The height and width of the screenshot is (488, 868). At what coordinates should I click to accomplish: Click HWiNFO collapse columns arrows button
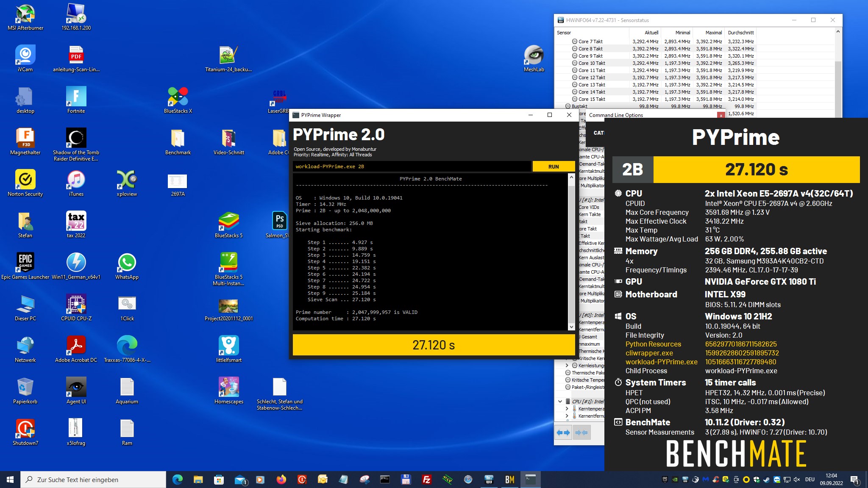pos(581,433)
